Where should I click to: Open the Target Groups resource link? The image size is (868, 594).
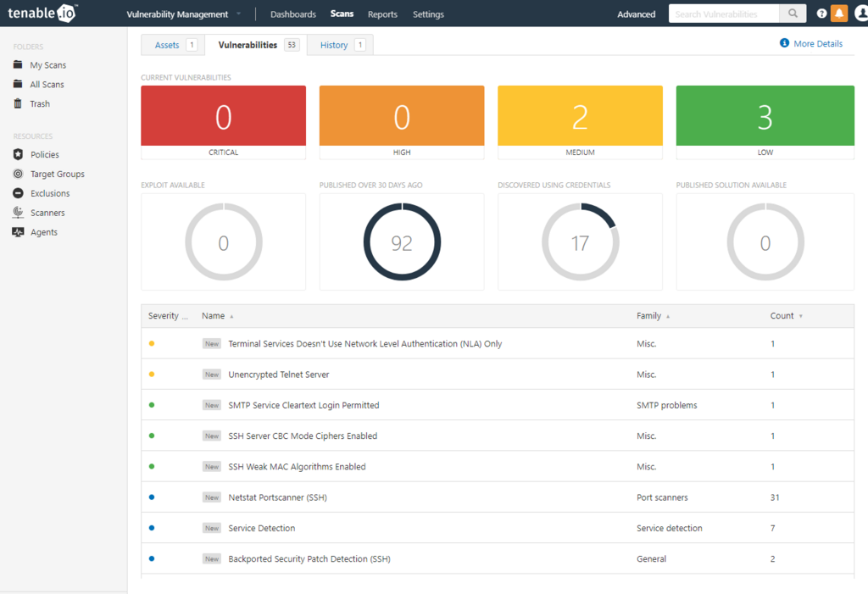(58, 174)
